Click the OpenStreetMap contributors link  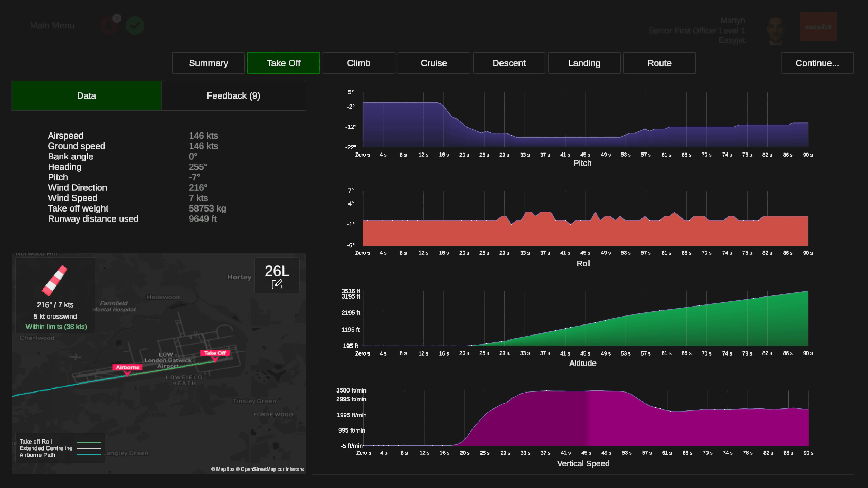coord(272,469)
